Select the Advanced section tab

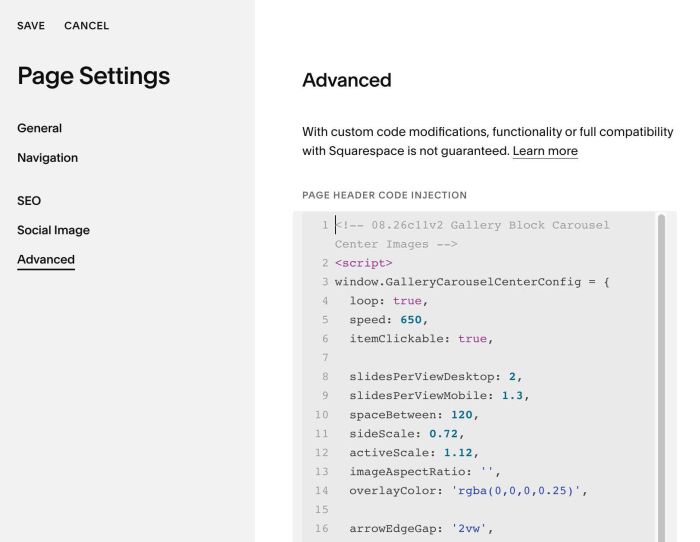(x=46, y=259)
